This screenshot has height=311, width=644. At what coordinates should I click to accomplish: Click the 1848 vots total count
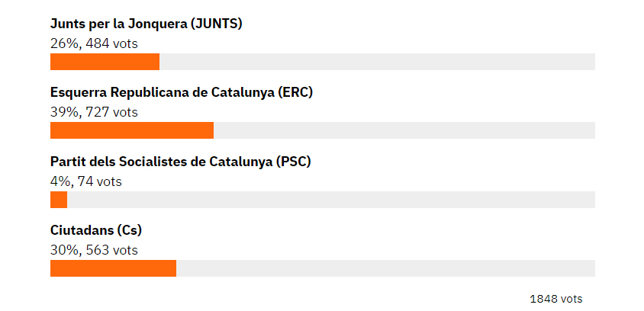(x=555, y=299)
